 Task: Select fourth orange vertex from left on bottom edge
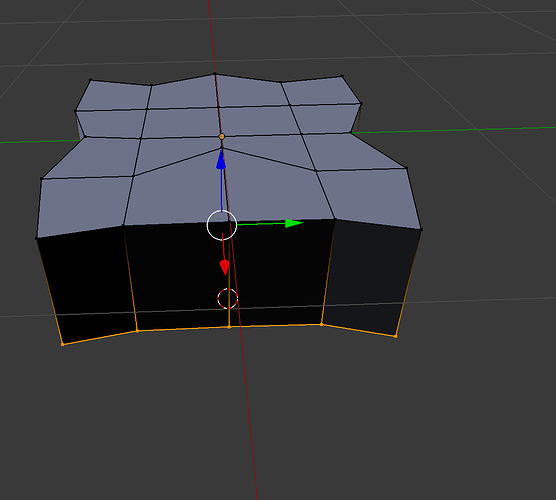pyautogui.click(x=322, y=324)
